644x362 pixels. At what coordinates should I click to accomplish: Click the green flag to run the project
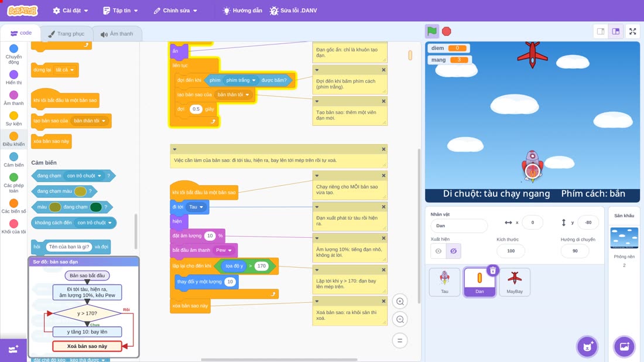[431, 31]
